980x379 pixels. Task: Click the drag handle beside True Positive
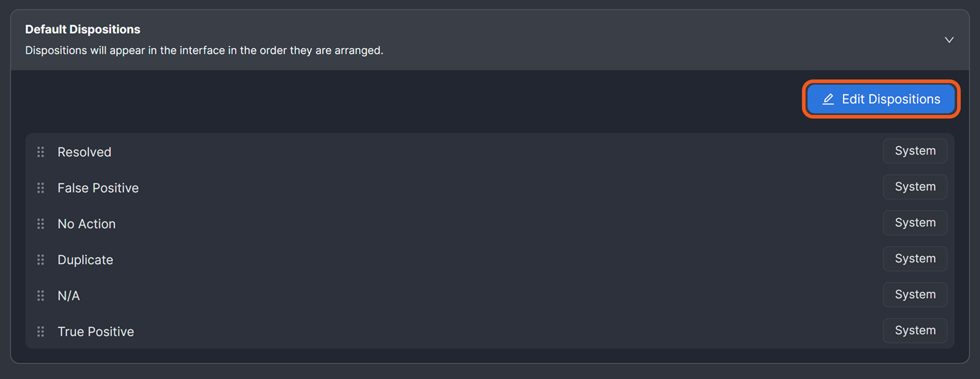(41, 331)
